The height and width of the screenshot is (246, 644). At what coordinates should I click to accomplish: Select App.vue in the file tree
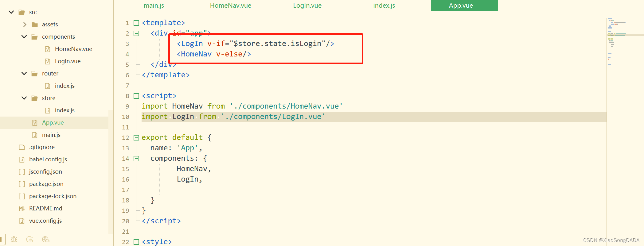tap(53, 123)
